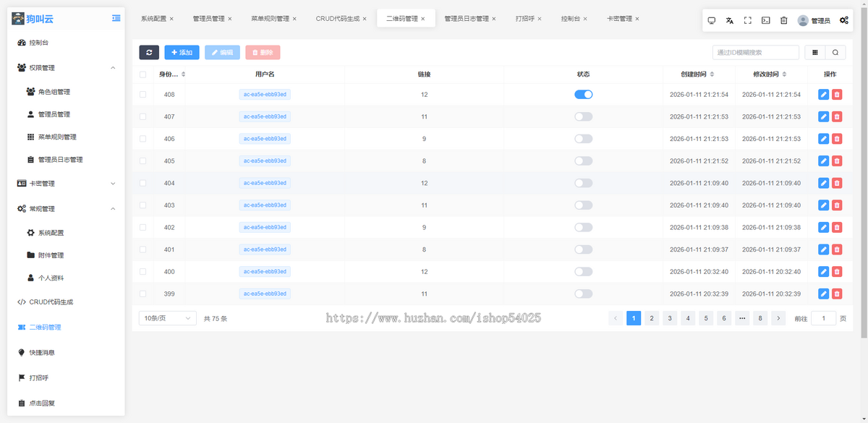The image size is (868, 423).
Task: Click the red 删除 toolbar button
Action: pyautogui.click(x=263, y=52)
